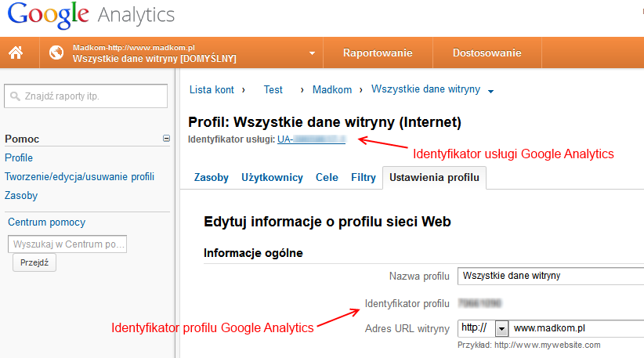Expand the account selector dropdown arrow
This screenshot has height=358, width=644.
coord(312,53)
